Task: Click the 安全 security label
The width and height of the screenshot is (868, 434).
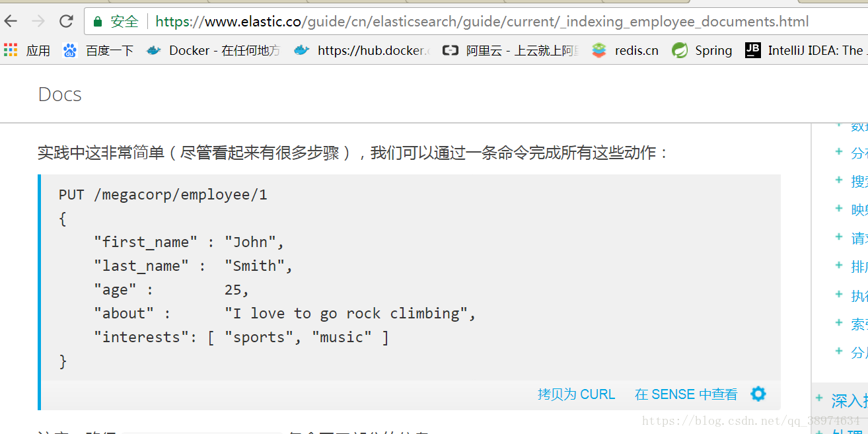Action: (x=124, y=22)
